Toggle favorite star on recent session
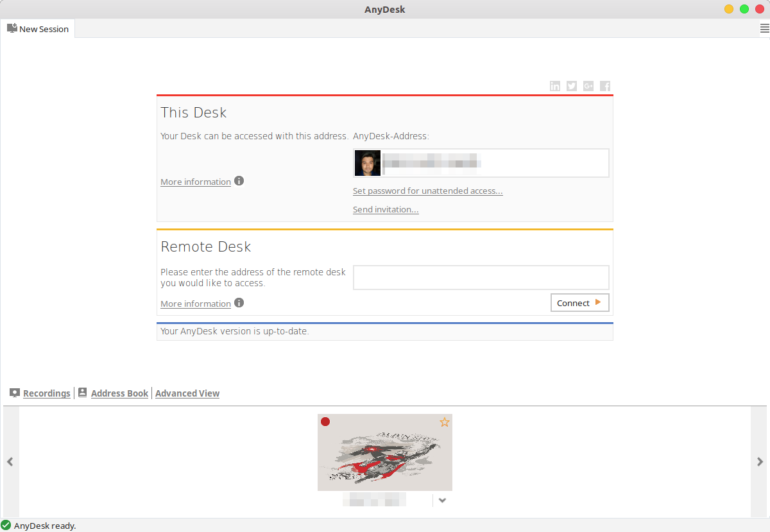The image size is (770, 532). [x=445, y=422]
